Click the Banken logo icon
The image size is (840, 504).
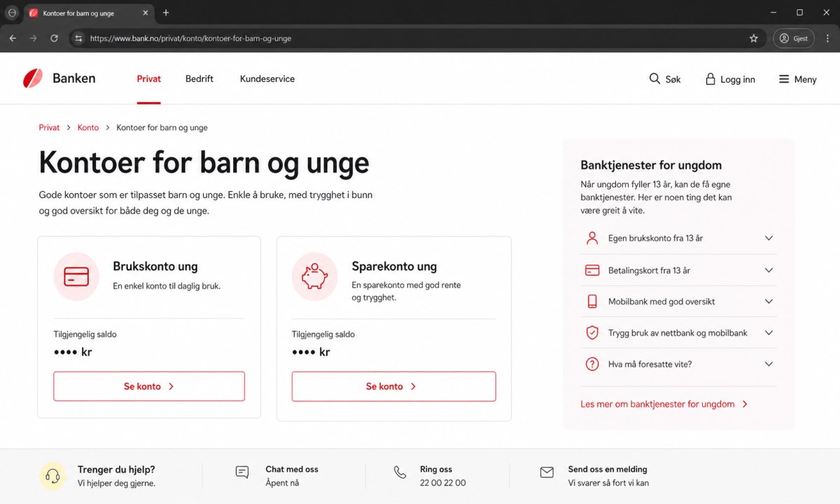[x=33, y=78]
